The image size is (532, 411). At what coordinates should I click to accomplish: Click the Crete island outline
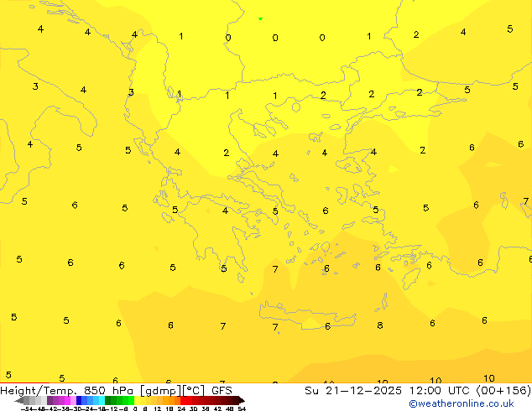click(x=307, y=315)
